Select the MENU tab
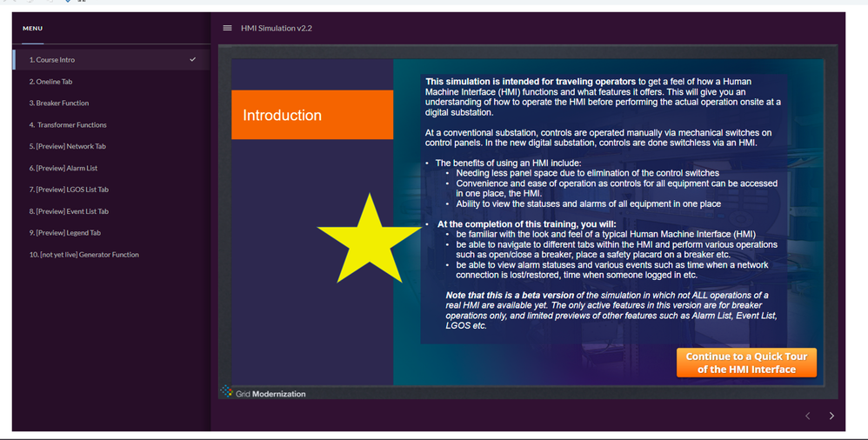This screenshot has width=868, height=440. [33, 28]
